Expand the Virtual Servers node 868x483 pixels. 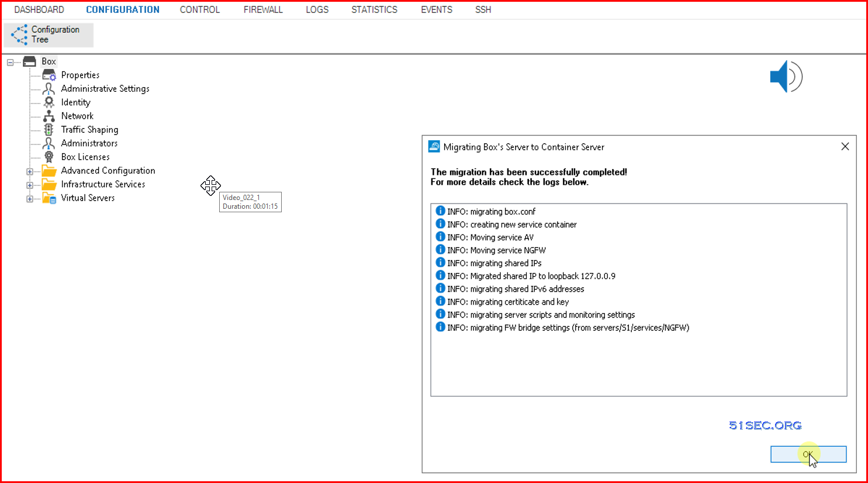29,199
